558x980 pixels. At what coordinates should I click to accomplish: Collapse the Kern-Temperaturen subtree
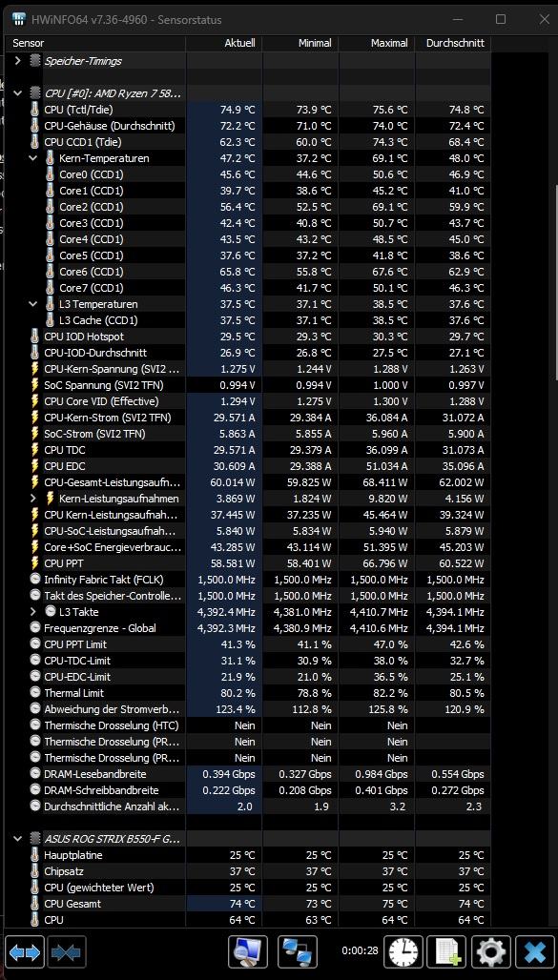point(33,158)
